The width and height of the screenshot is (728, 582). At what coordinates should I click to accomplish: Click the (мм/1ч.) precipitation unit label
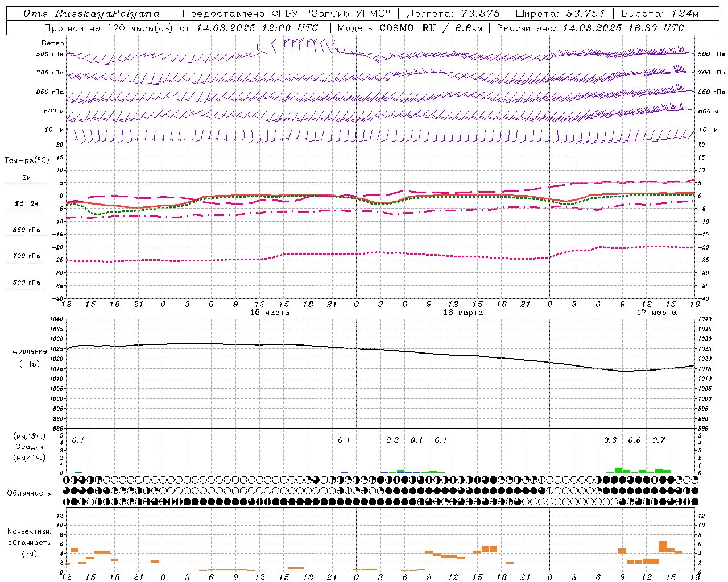coord(29,458)
